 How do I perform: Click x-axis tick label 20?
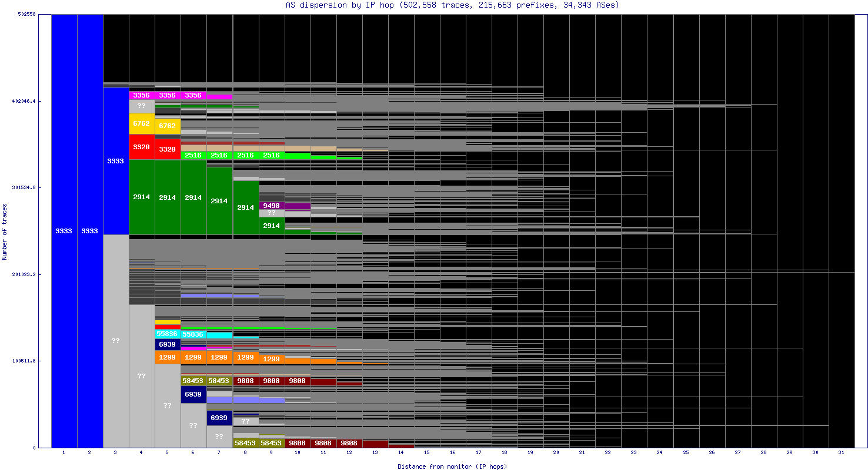[x=556, y=452]
